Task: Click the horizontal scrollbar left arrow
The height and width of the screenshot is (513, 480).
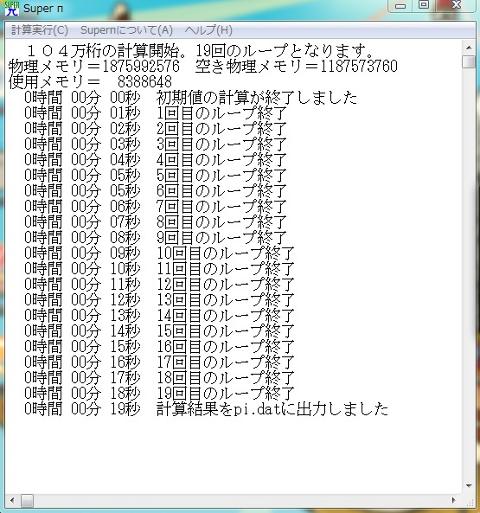Action: [12, 500]
